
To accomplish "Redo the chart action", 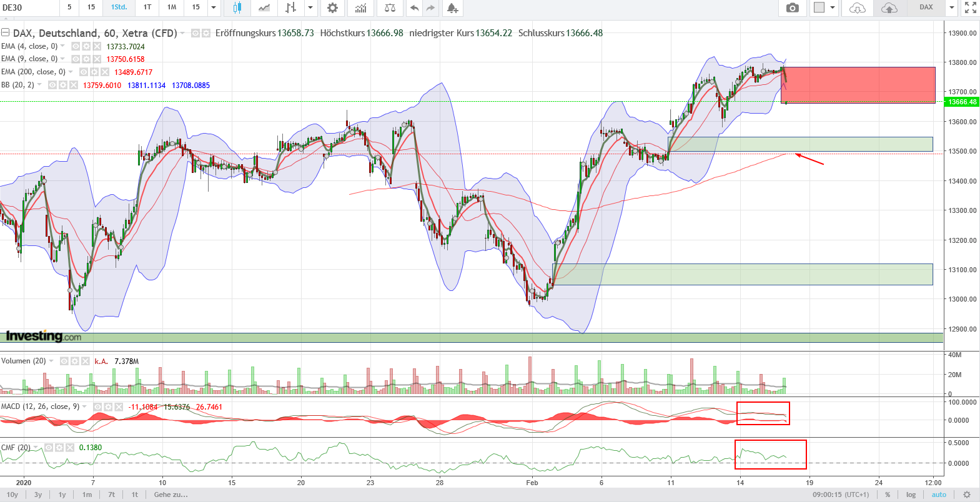I will (x=430, y=7).
